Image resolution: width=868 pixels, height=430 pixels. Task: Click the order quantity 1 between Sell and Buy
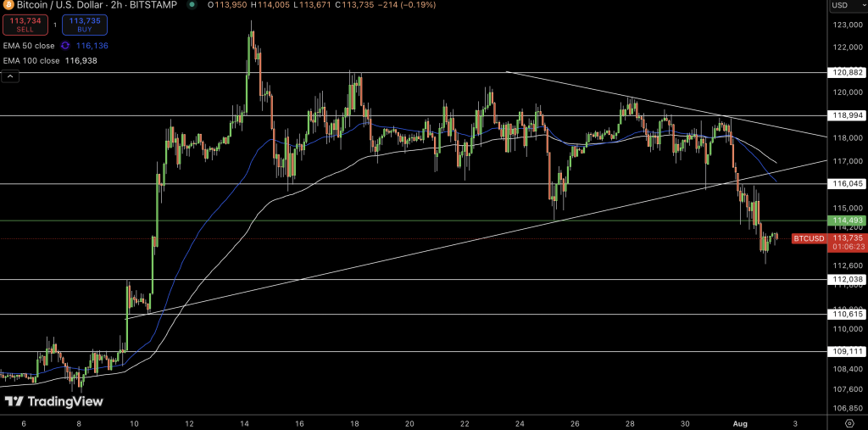tap(55, 25)
